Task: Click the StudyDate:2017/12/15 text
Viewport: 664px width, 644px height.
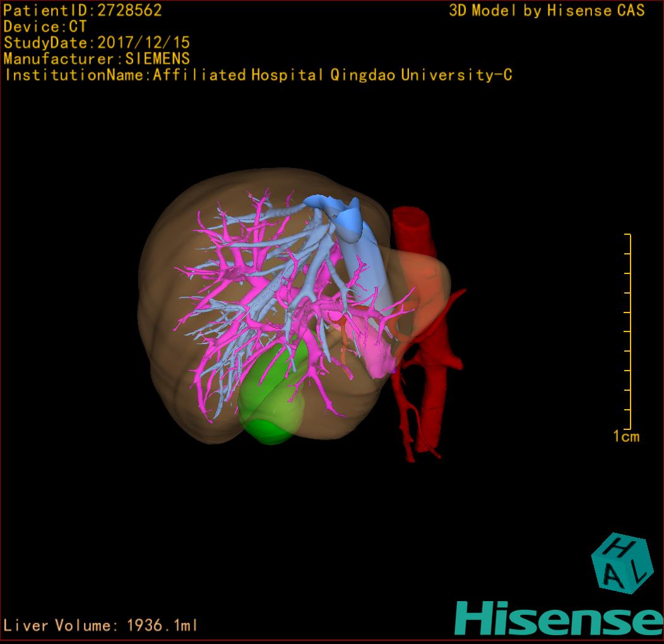Action: [97, 43]
